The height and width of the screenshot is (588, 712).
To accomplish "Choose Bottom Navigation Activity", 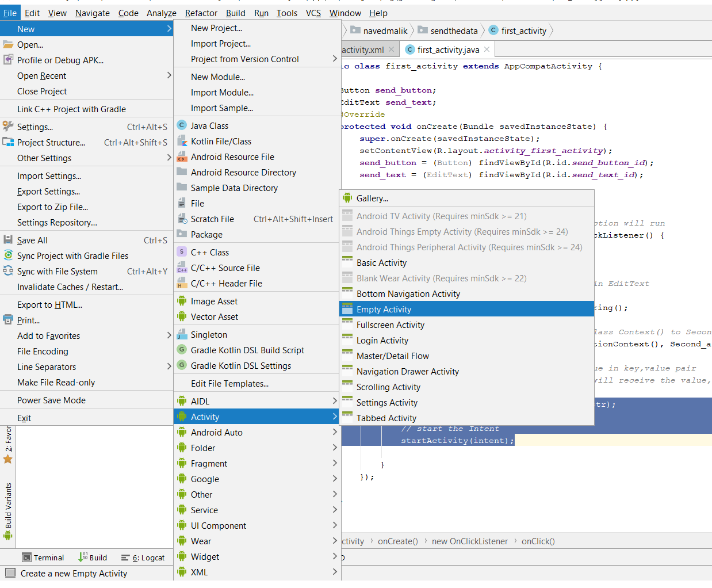I will (x=467, y=293).
